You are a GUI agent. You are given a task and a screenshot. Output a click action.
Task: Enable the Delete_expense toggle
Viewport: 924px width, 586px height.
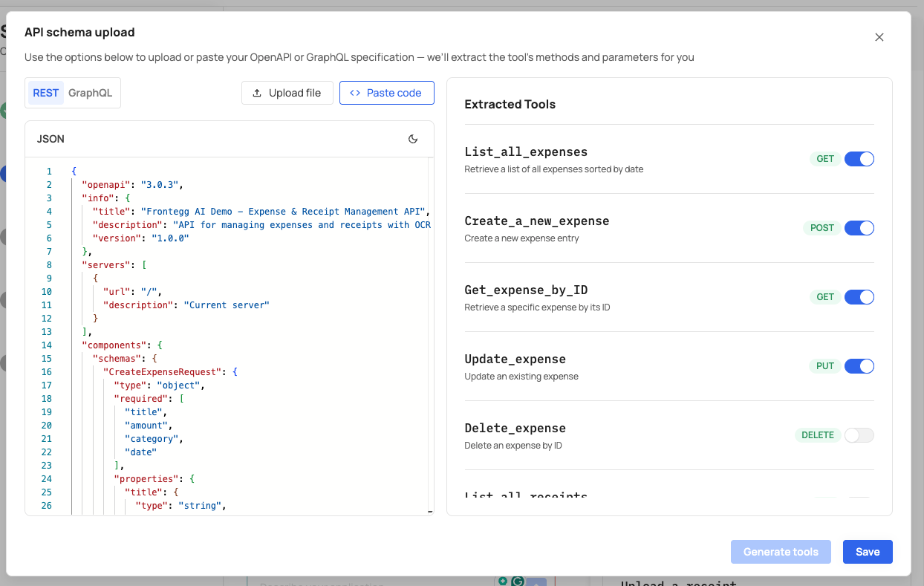[x=859, y=434]
